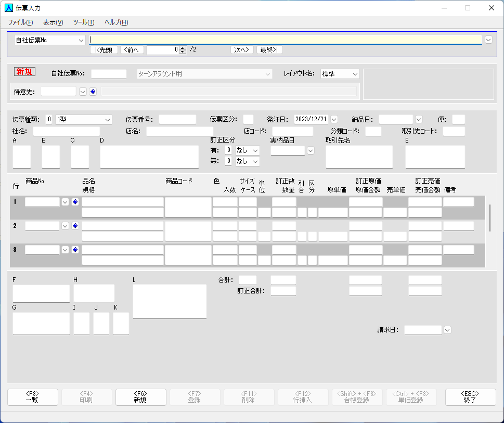The height and width of the screenshot is (423, 504).
Task: Open the ファイル(F) menu
Action: 21,22
